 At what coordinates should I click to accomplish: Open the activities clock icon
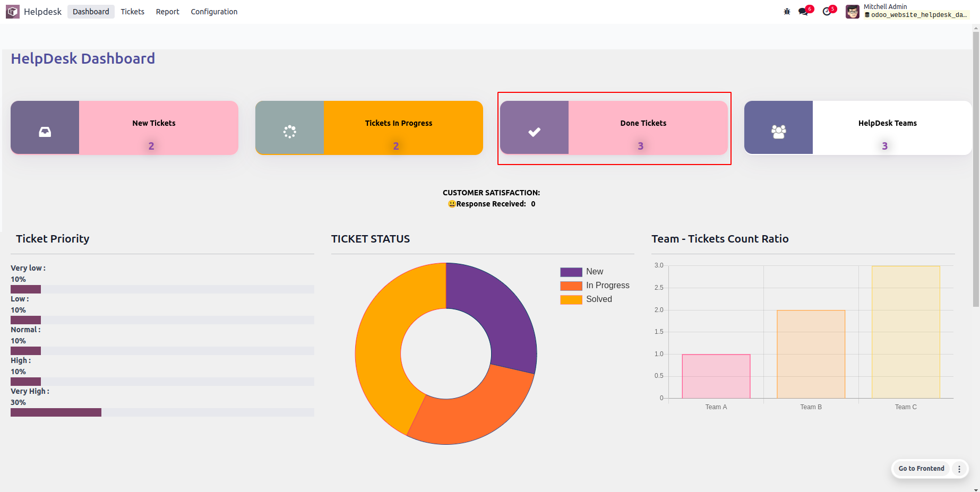tap(827, 12)
